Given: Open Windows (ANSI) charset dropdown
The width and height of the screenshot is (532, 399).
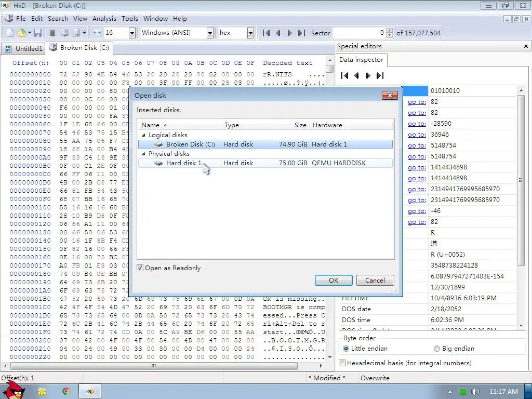Looking at the screenshot, I should tap(210, 33).
